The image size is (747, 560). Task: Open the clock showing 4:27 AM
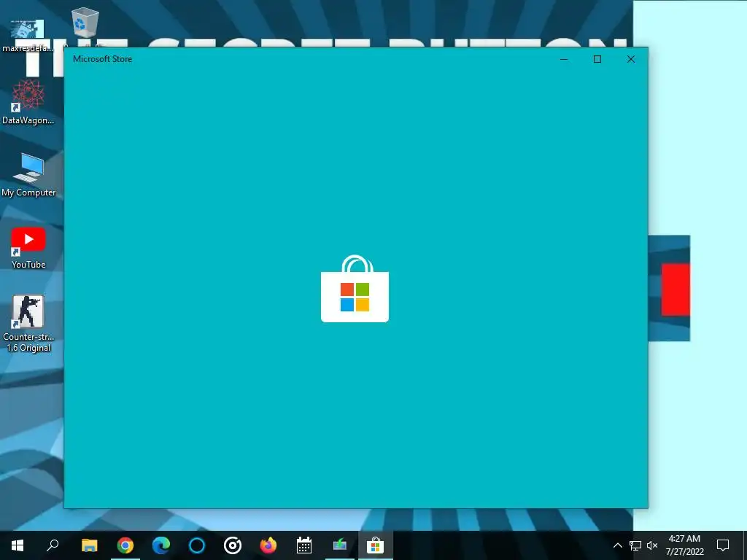[x=684, y=545]
